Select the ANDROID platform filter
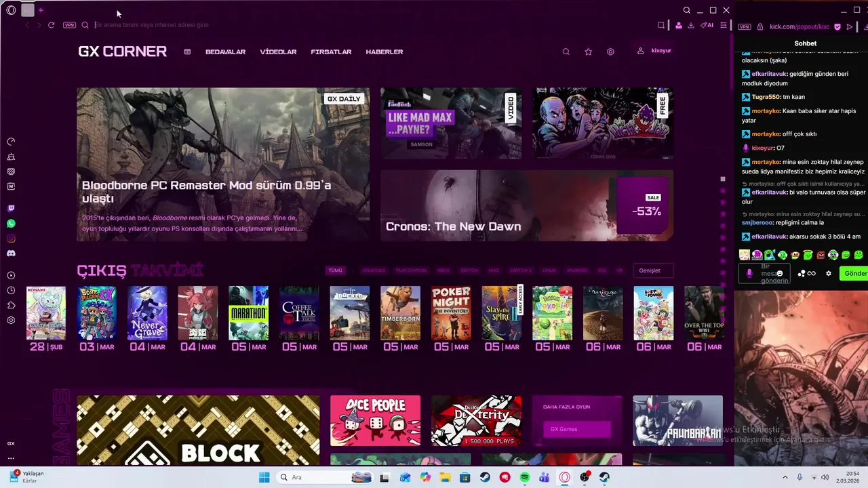This screenshot has width=868, height=488. pyautogui.click(x=577, y=270)
